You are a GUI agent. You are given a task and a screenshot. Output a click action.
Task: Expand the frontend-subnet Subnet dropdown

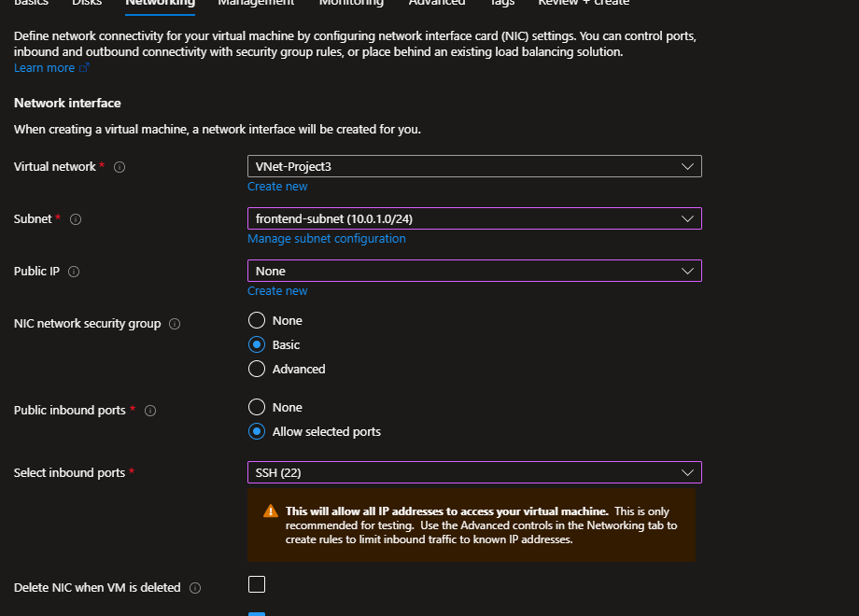(x=473, y=218)
